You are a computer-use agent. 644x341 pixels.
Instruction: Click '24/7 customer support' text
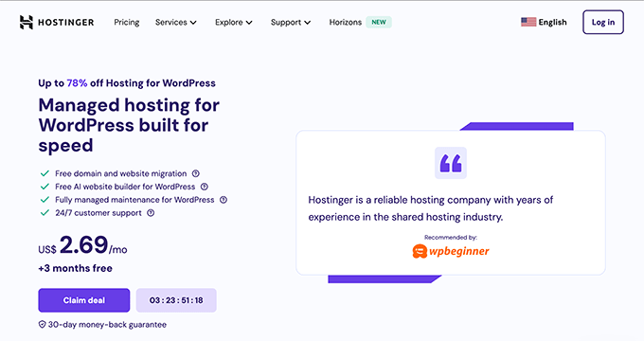(98, 213)
